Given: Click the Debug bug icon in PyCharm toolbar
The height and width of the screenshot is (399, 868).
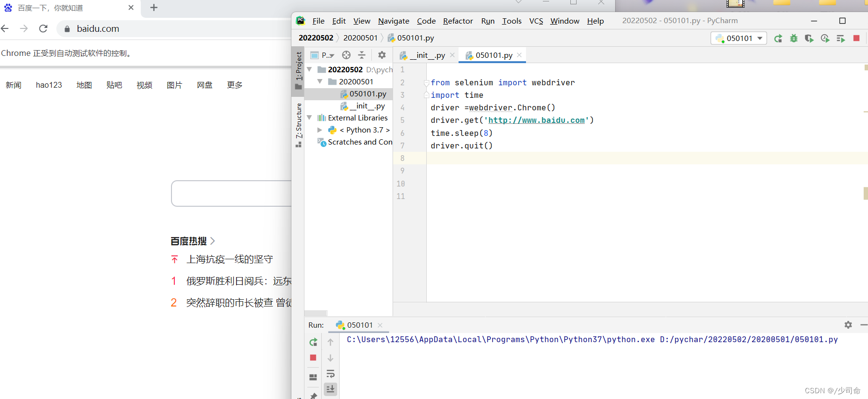Looking at the screenshot, I should pyautogui.click(x=794, y=39).
